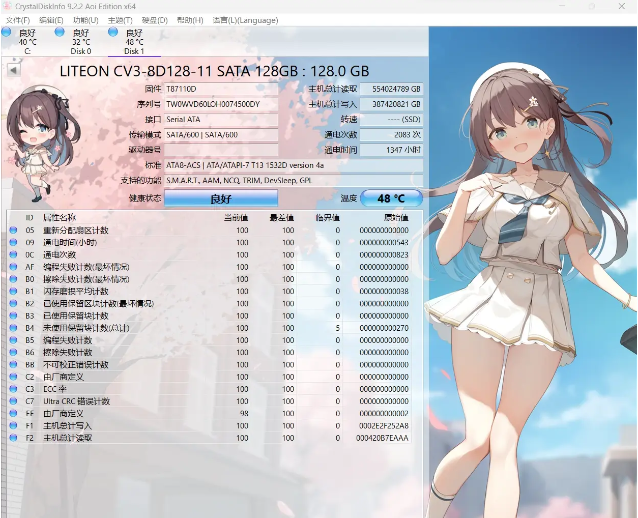Open the 主题(T) menu

(x=119, y=19)
